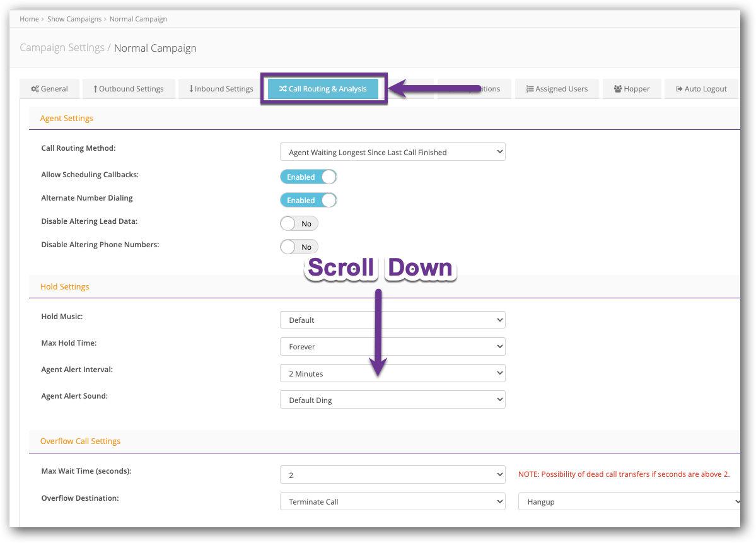This screenshot has width=756, height=543.
Task: Click the General tab gears icon
Action: [x=35, y=89]
